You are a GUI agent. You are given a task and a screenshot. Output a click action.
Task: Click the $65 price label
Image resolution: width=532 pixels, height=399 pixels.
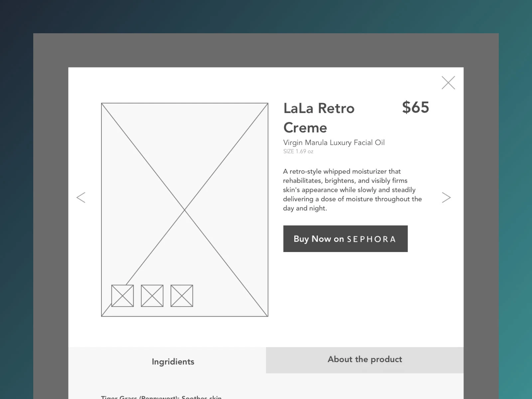click(x=415, y=107)
